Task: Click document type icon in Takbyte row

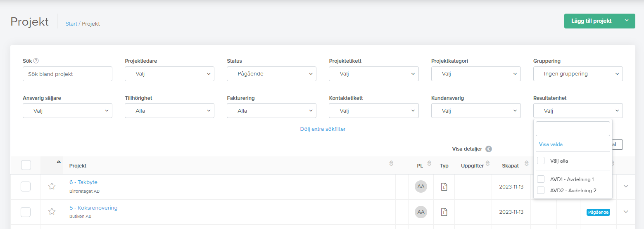Action: click(x=444, y=187)
